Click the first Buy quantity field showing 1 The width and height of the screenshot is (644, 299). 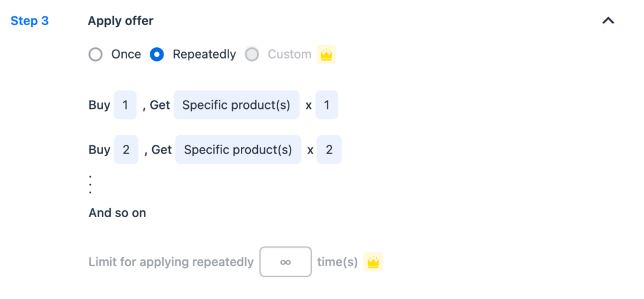click(x=125, y=105)
